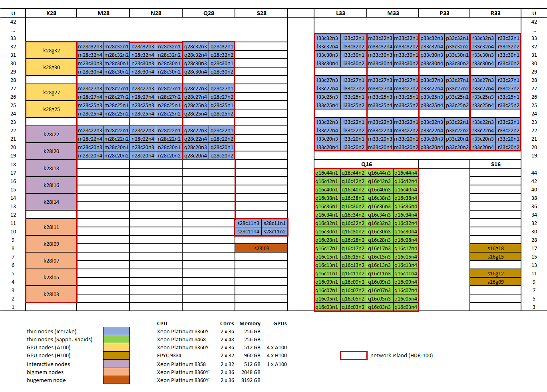Click the red network island legend box
The width and height of the screenshot is (547, 392).
pyautogui.click(x=354, y=355)
